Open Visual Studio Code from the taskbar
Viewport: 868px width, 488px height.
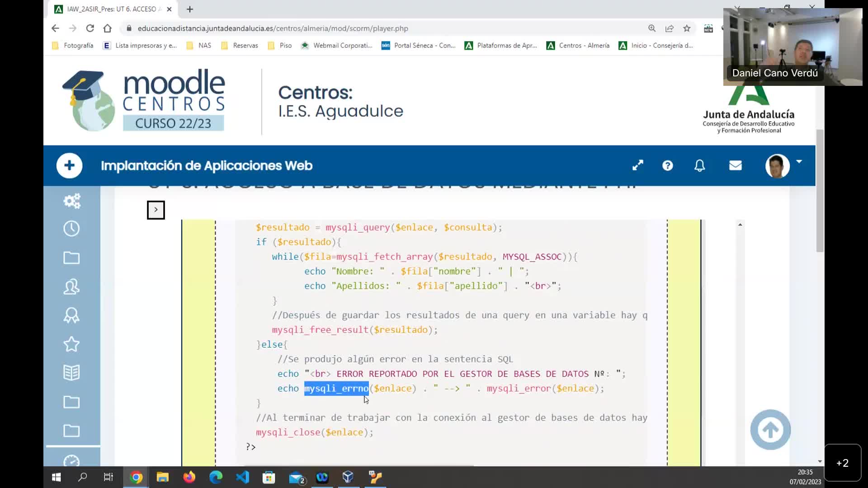click(x=242, y=477)
